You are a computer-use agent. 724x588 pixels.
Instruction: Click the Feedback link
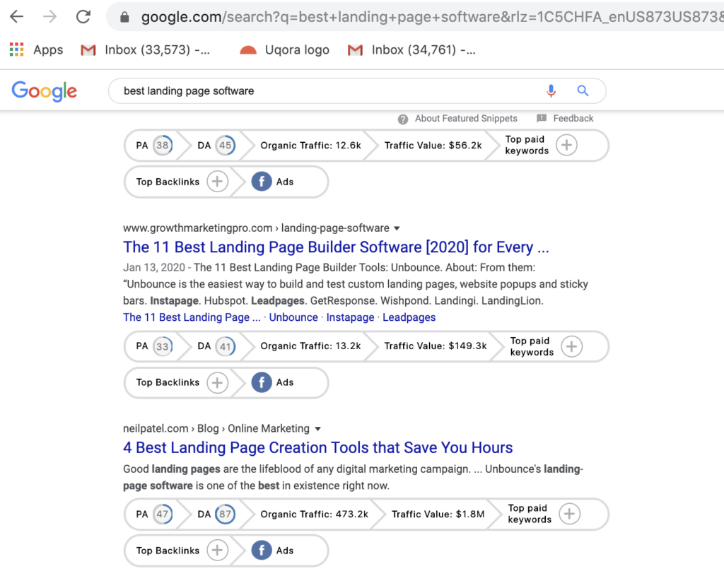click(573, 119)
